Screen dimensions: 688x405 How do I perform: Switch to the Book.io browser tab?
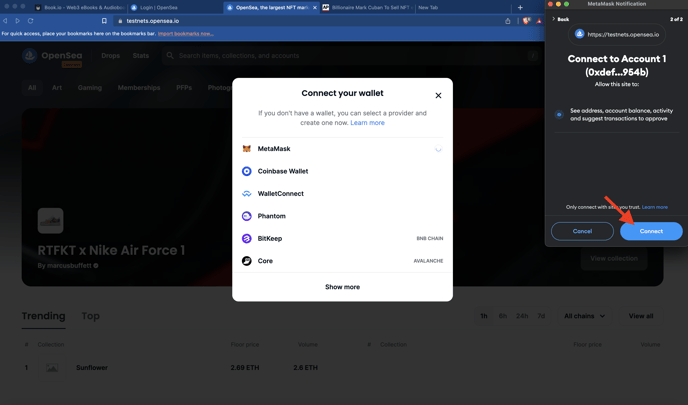(80, 7)
